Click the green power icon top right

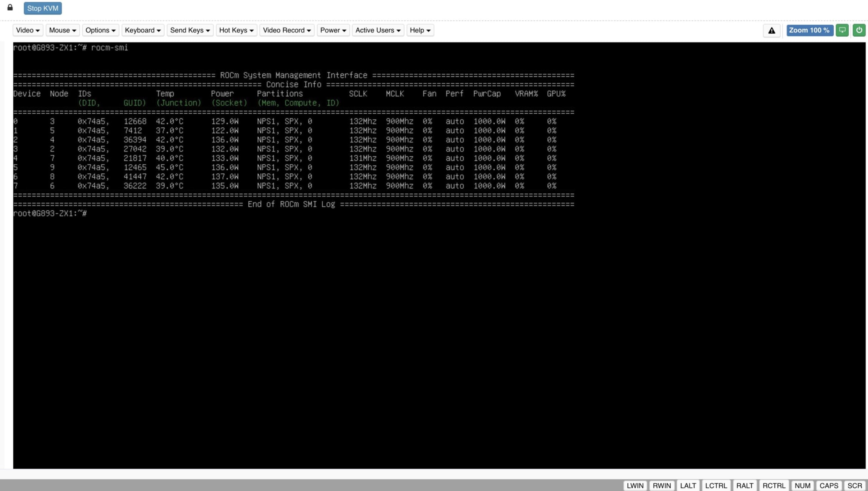pos(859,30)
